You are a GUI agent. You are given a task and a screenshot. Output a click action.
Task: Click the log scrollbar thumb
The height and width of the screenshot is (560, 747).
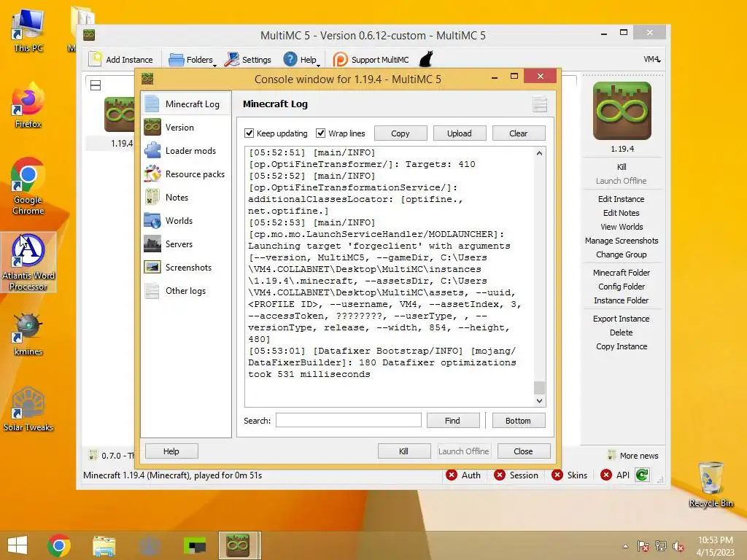tap(539, 388)
